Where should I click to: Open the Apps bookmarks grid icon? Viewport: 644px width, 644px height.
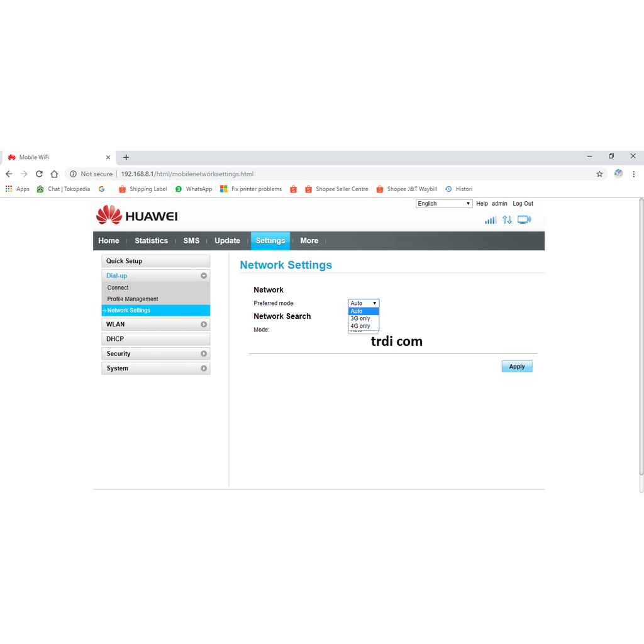pyautogui.click(x=9, y=189)
